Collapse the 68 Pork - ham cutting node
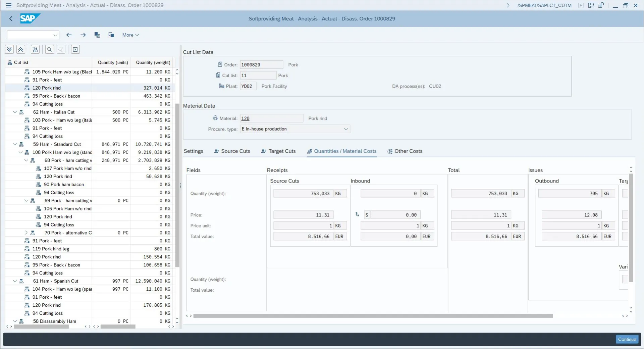The image size is (644, 349). click(26, 160)
